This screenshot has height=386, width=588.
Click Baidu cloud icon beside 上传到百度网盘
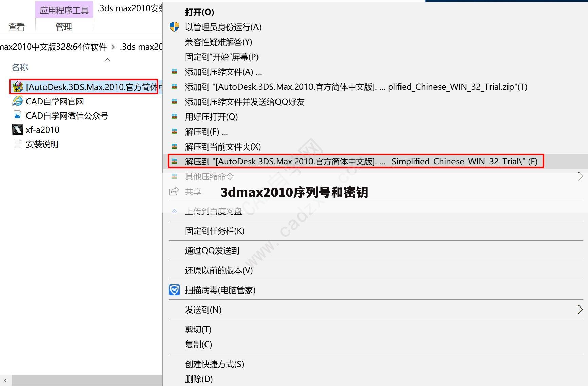click(174, 211)
